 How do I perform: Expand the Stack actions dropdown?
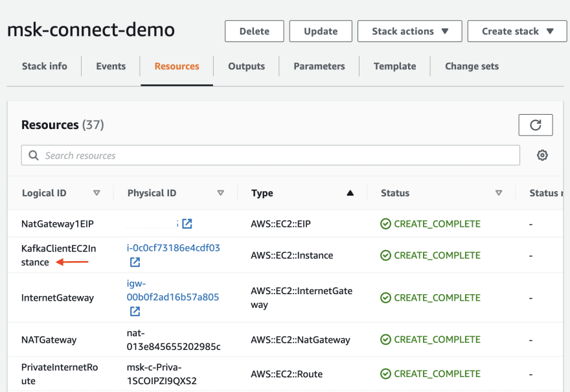(410, 31)
